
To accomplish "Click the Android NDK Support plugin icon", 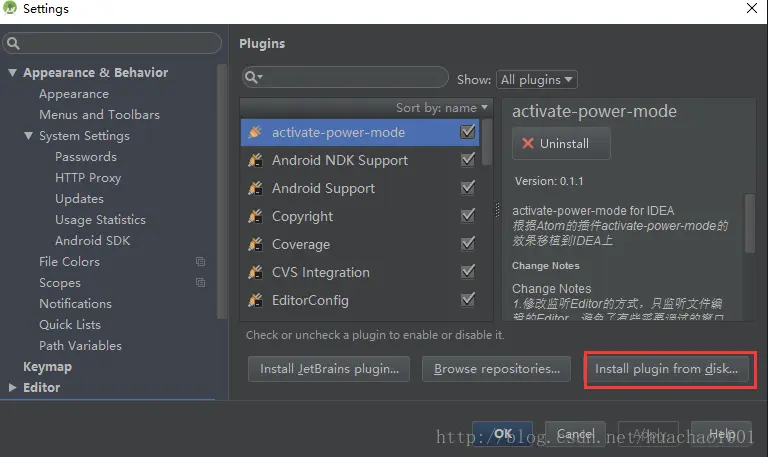I will 255,160.
